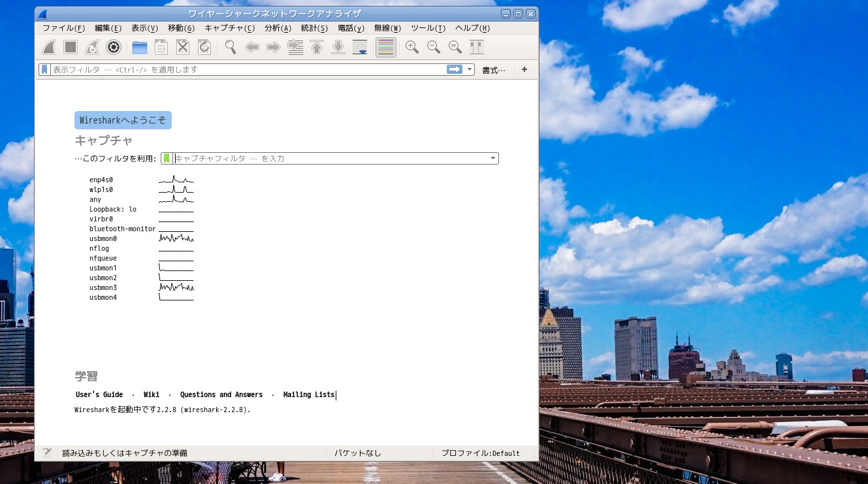Click the resize columns toolbar icon

coord(477,47)
